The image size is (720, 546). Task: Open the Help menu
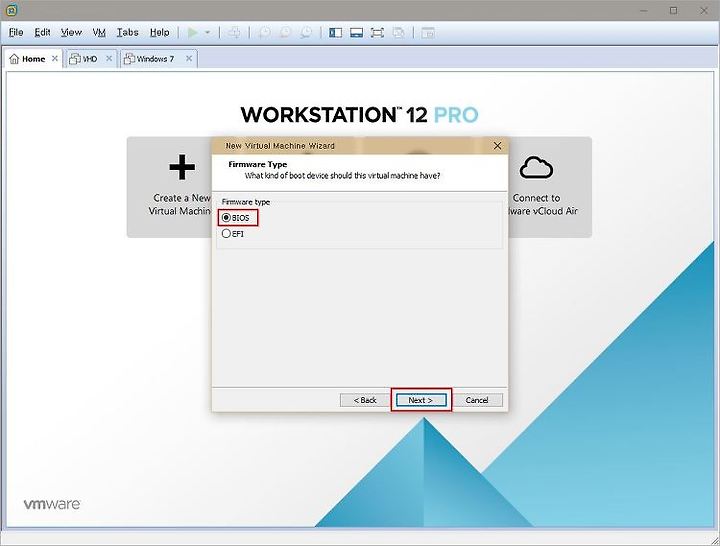pos(159,33)
